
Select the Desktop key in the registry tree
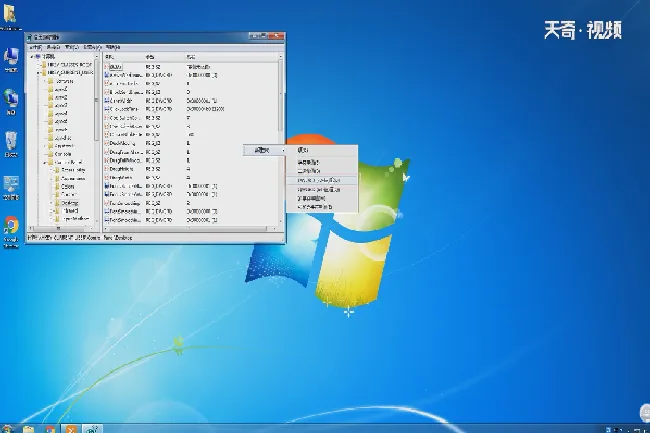click(x=69, y=203)
